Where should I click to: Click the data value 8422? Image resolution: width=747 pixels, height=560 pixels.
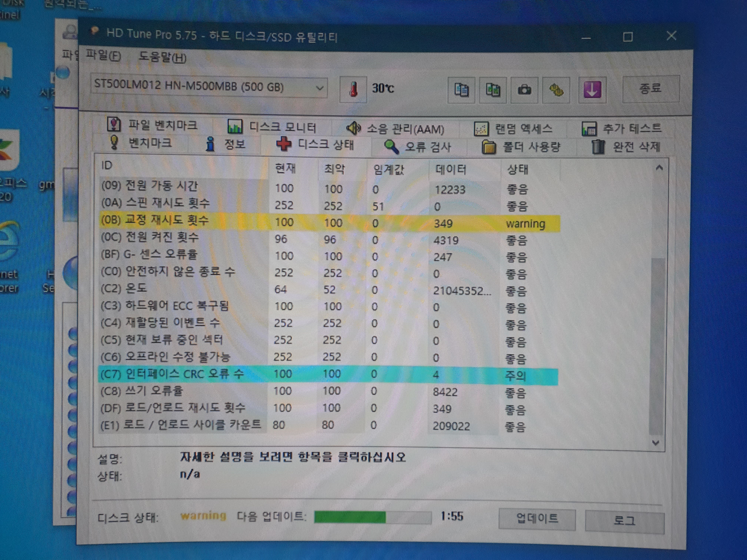click(445, 392)
